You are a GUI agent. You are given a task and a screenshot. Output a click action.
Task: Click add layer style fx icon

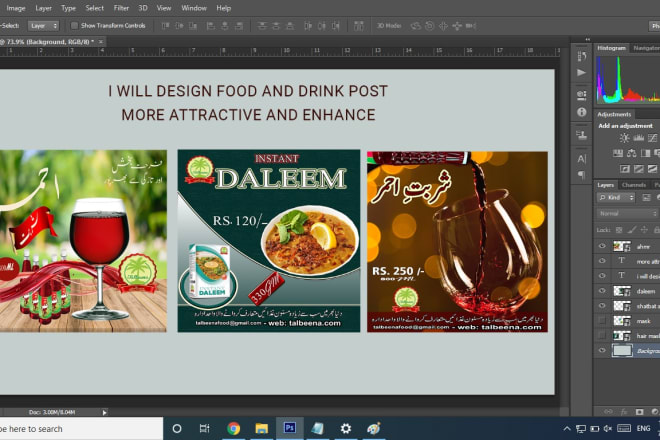(624, 412)
